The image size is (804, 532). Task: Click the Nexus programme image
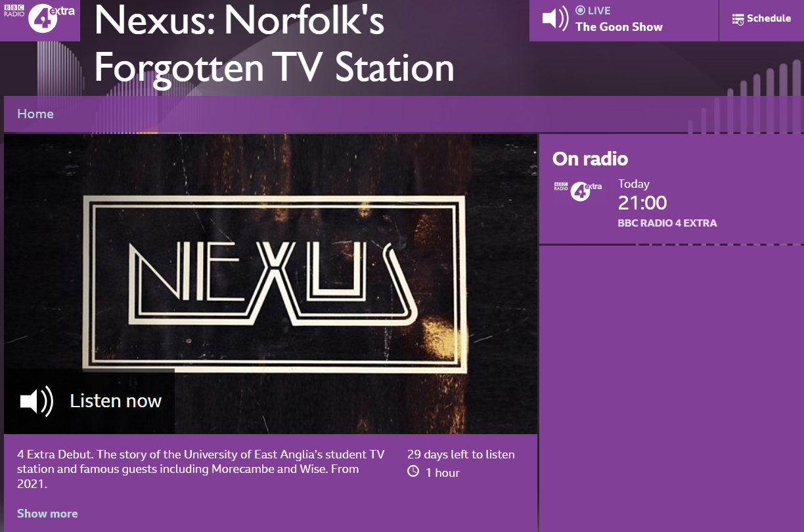pyautogui.click(x=271, y=284)
